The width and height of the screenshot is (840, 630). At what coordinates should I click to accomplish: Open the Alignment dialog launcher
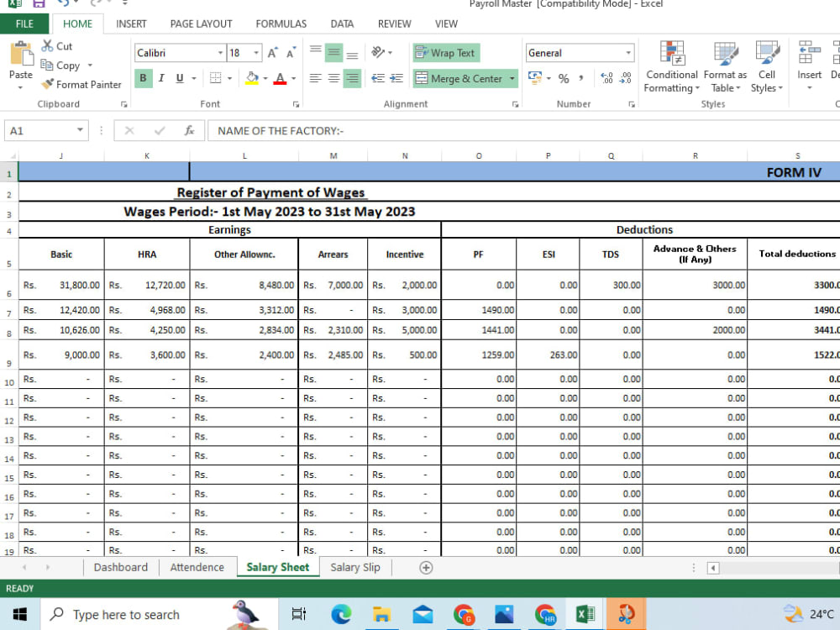tap(516, 104)
